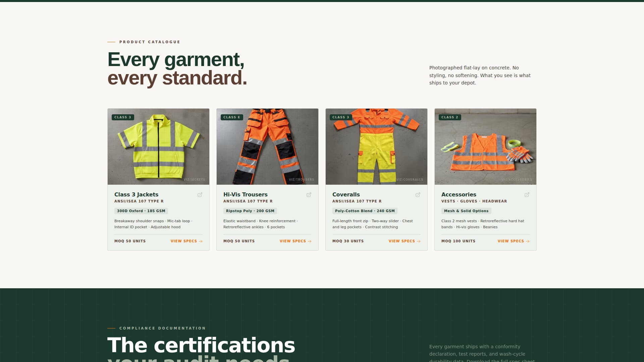Expand the Poly-Cotton Blend · 240 GSM spec tag
644x362 pixels.
365,211
